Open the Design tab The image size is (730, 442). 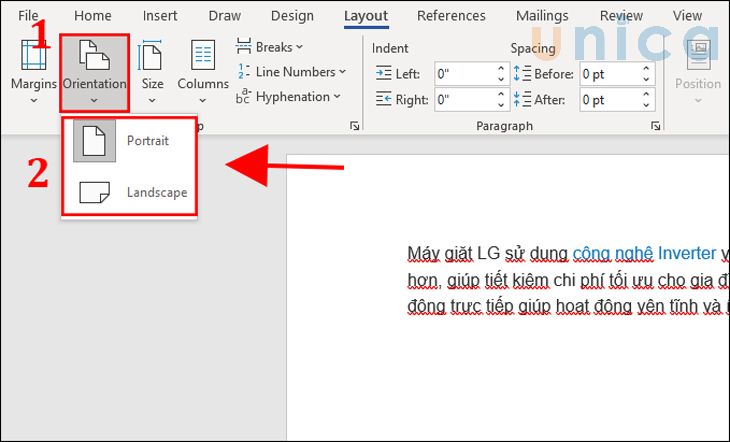tap(292, 16)
